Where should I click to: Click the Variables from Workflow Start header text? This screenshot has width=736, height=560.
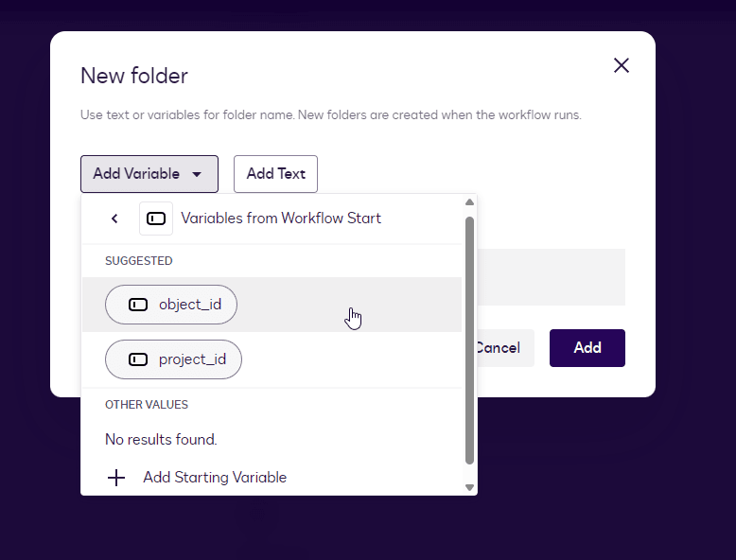pyautogui.click(x=281, y=219)
